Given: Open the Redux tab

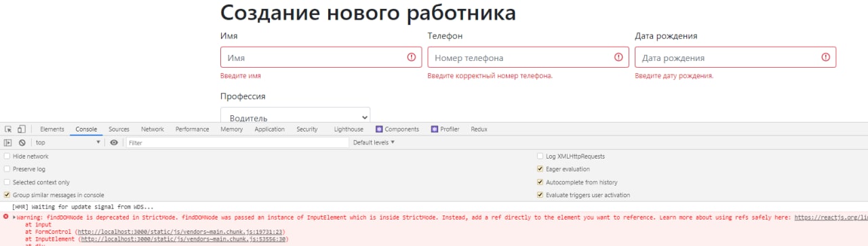Looking at the screenshot, I should 479,129.
